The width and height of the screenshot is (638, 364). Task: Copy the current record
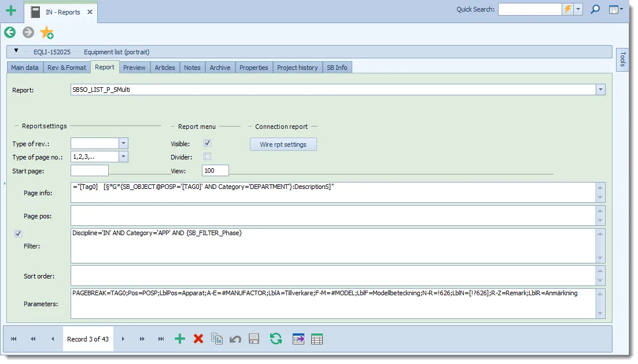tap(217, 339)
